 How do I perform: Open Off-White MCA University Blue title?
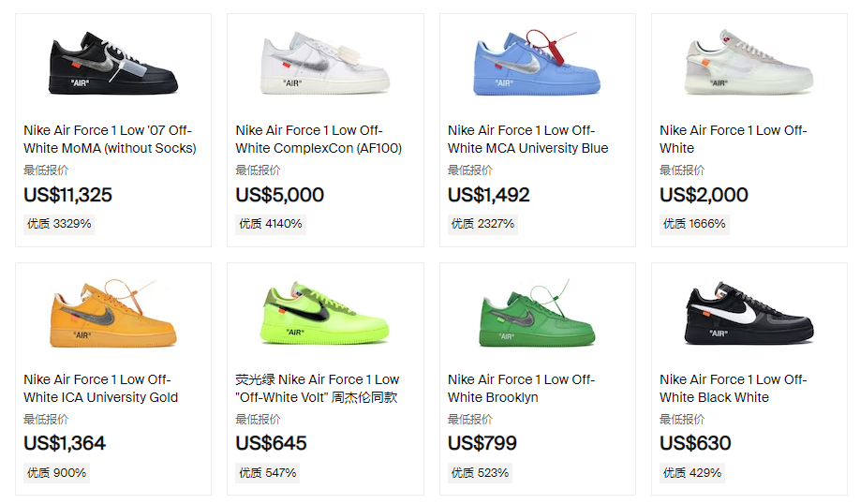[527, 140]
